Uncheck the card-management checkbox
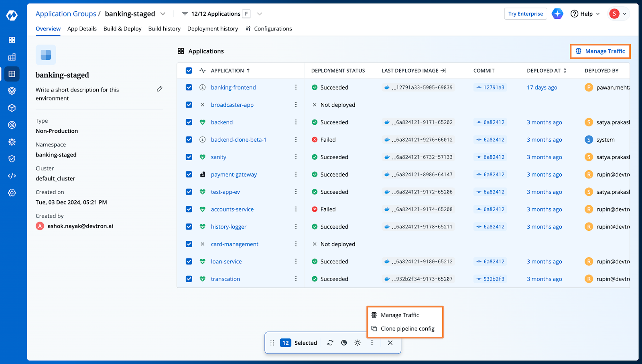The width and height of the screenshot is (642, 364). point(189,244)
